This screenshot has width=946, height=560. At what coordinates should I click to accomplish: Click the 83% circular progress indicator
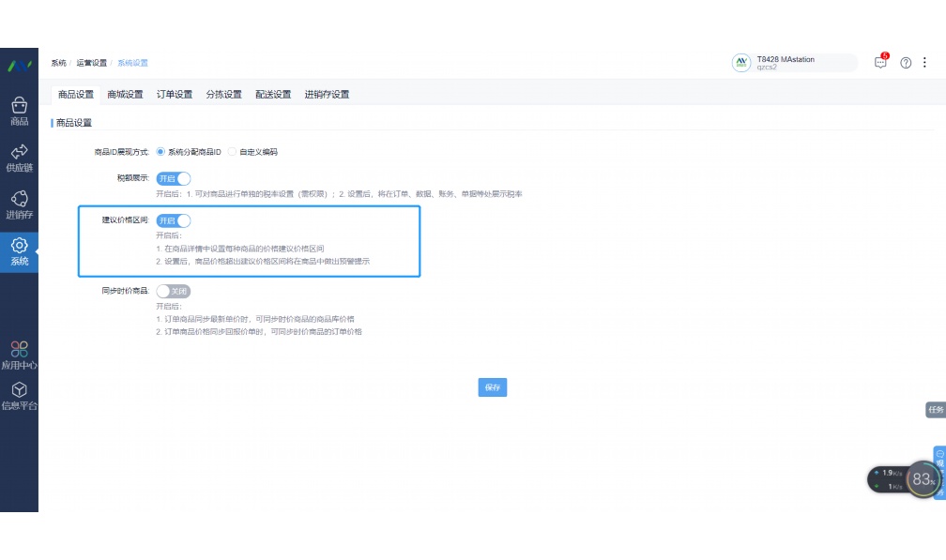point(922,479)
